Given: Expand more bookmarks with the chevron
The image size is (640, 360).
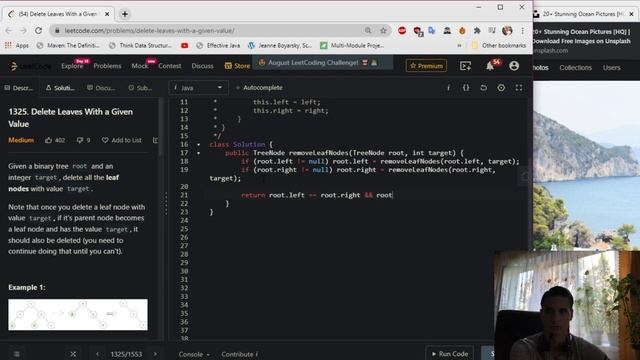Looking at the screenshot, I should click(x=459, y=46).
